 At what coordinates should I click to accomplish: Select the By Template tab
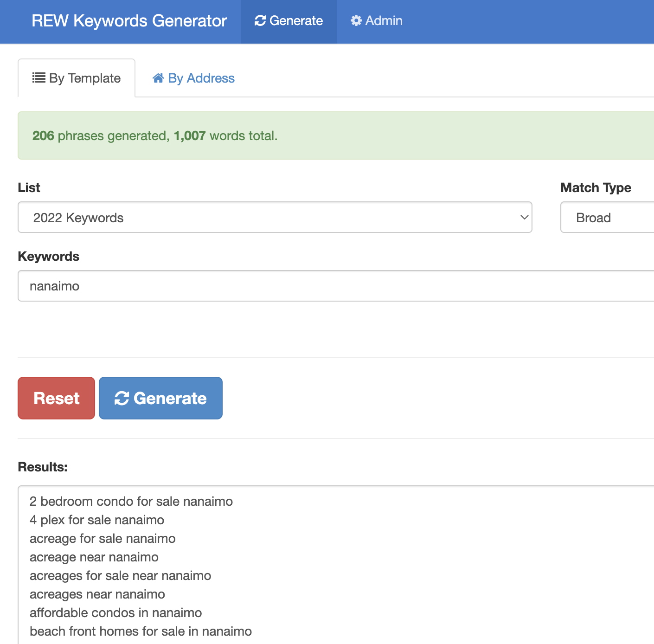(x=77, y=78)
